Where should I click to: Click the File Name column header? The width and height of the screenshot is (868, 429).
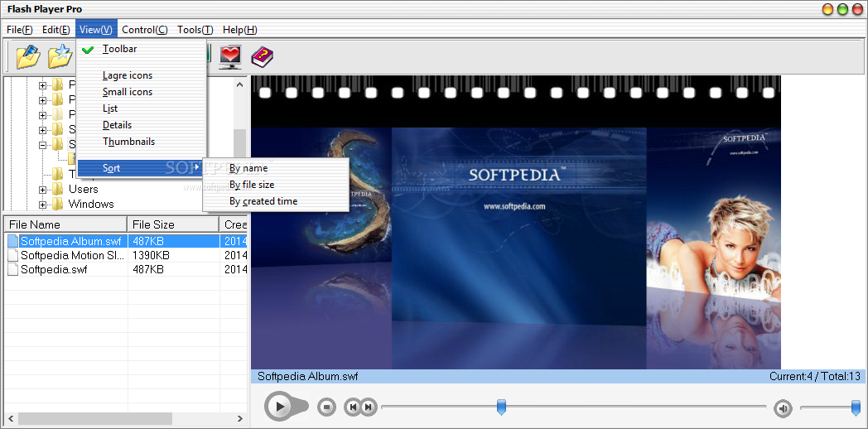pos(66,224)
